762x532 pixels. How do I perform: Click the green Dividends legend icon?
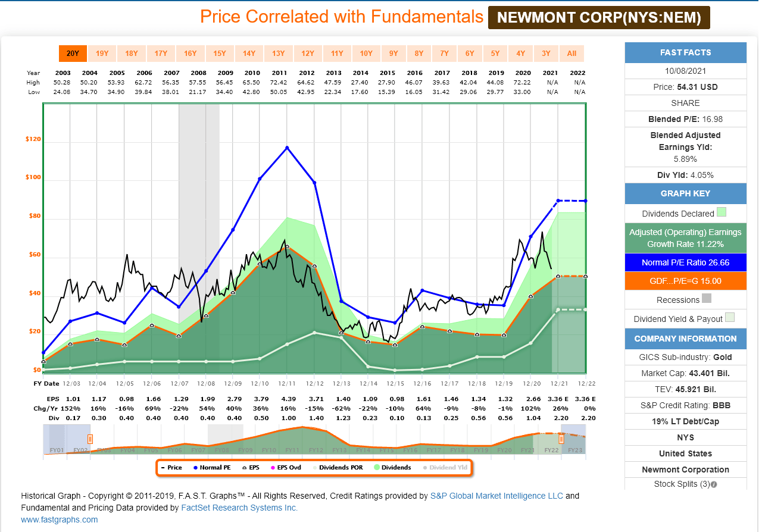376,467
